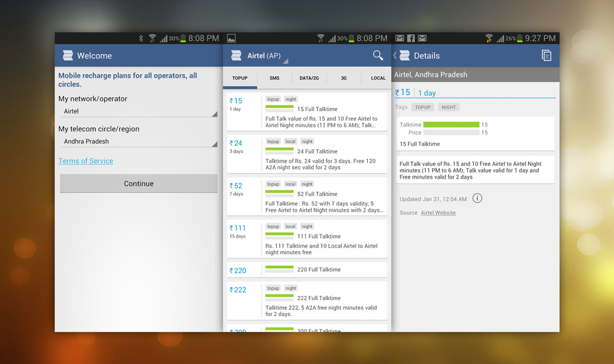The width and height of the screenshot is (614, 364).
Task: Tap the grey Price bar in Details
Action: coord(451,133)
